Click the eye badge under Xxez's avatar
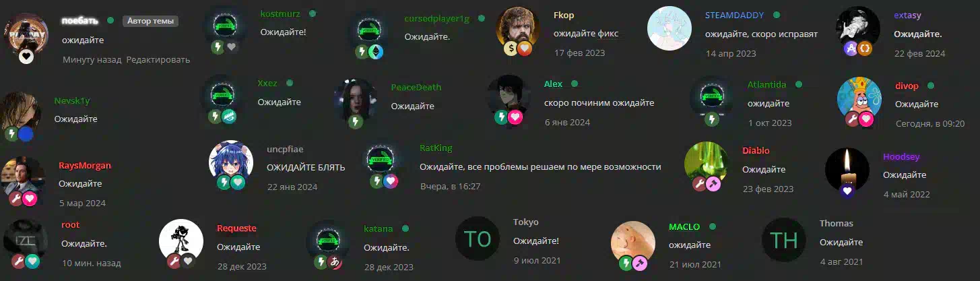 tap(230, 116)
